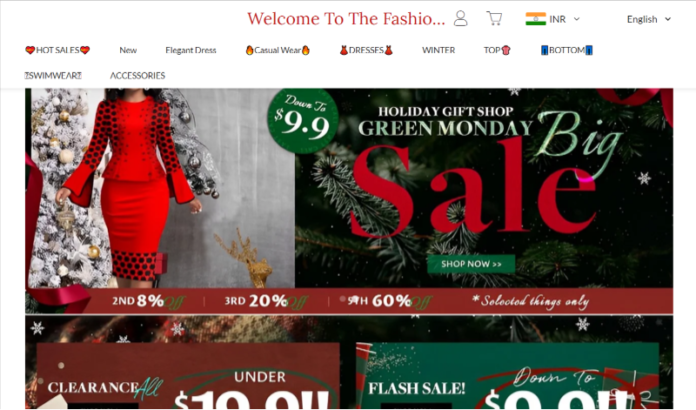The width and height of the screenshot is (696, 410).
Task: Click the shirt icon next to TOP
Action: [x=506, y=50]
